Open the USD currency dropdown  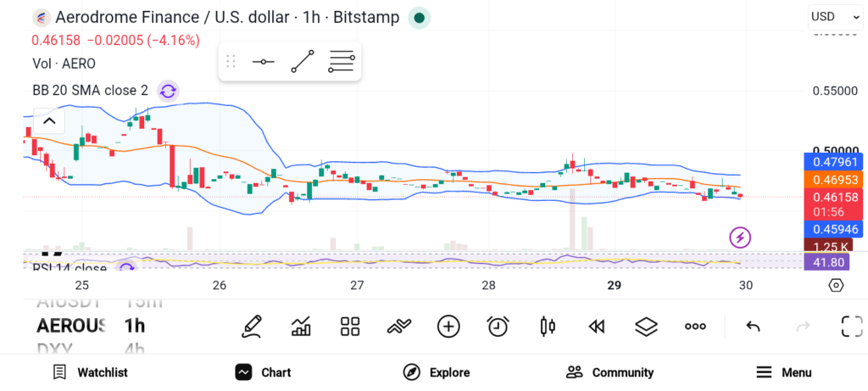[x=835, y=17]
